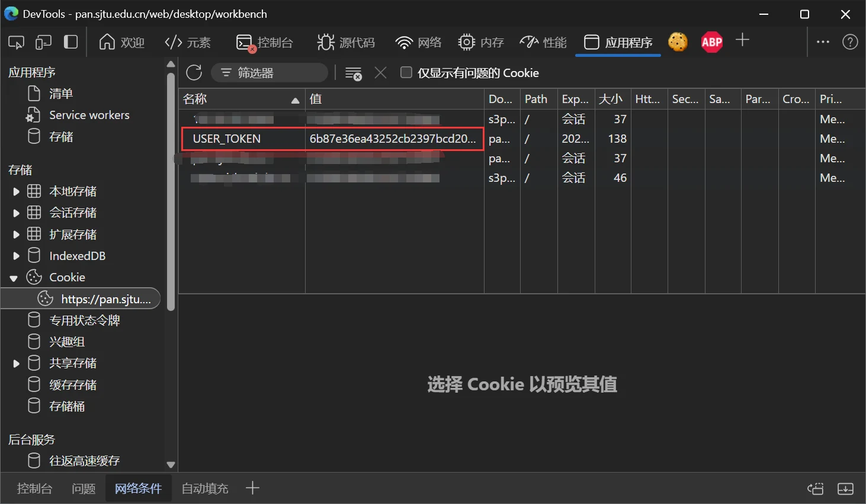
Task: Open the cookie extension icon in toolbar
Action: (678, 42)
